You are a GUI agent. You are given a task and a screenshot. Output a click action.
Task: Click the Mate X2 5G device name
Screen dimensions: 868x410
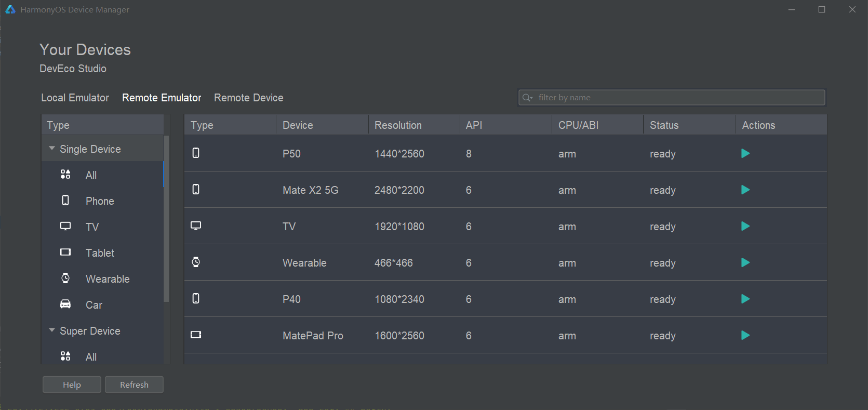pyautogui.click(x=311, y=190)
